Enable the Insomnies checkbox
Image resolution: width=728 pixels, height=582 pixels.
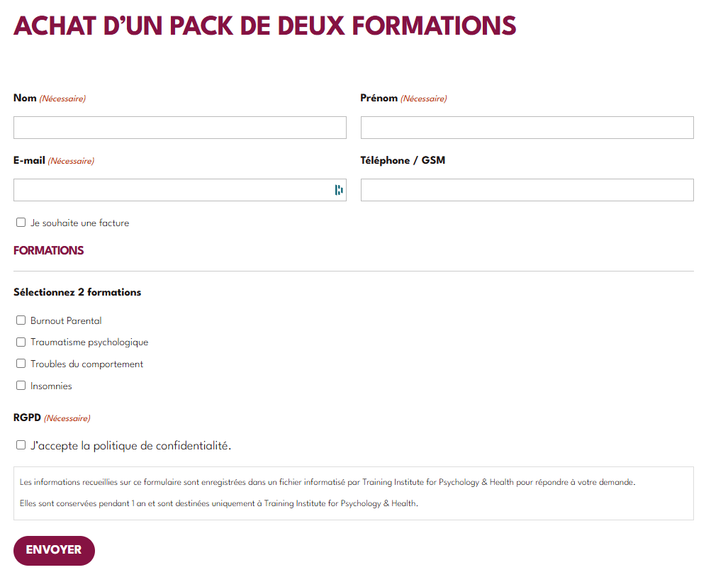click(21, 386)
